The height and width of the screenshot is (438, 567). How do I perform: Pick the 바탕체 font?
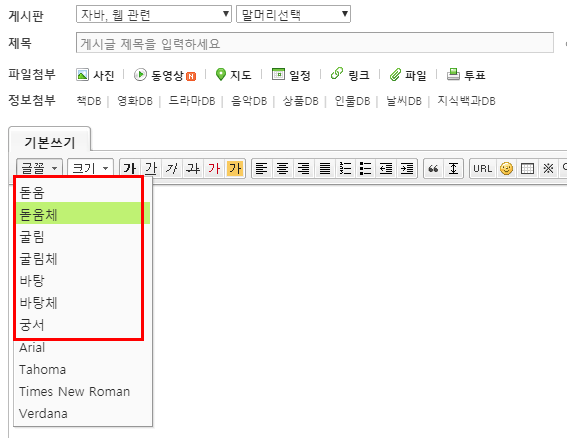(83, 303)
